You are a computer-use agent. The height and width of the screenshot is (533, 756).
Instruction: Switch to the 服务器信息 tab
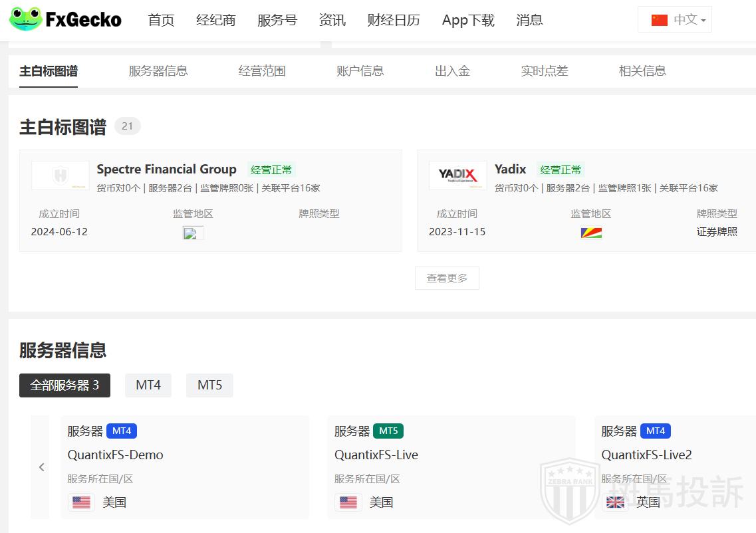(x=158, y=71)
